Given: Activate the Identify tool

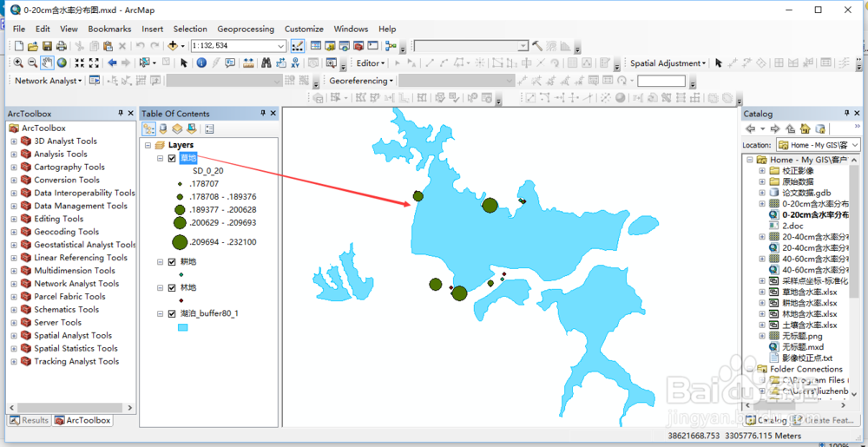Looking at the screenshot, I should [x=201, y=63].
